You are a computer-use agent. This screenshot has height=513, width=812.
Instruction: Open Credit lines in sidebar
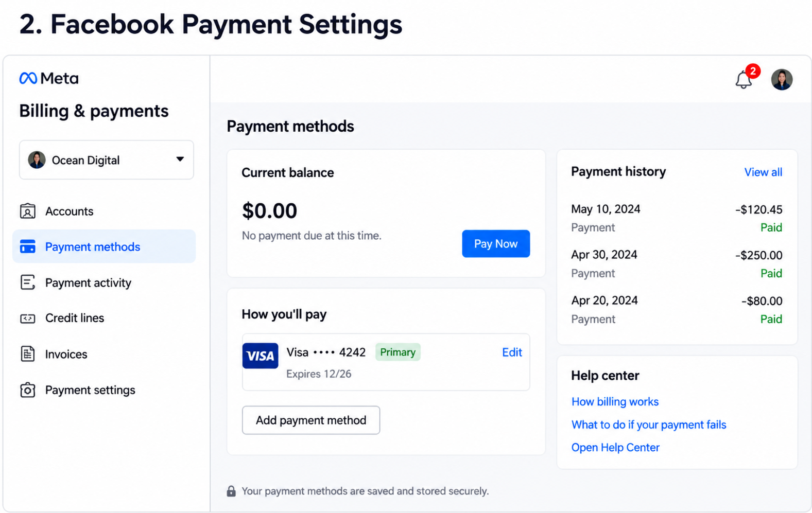104,318
